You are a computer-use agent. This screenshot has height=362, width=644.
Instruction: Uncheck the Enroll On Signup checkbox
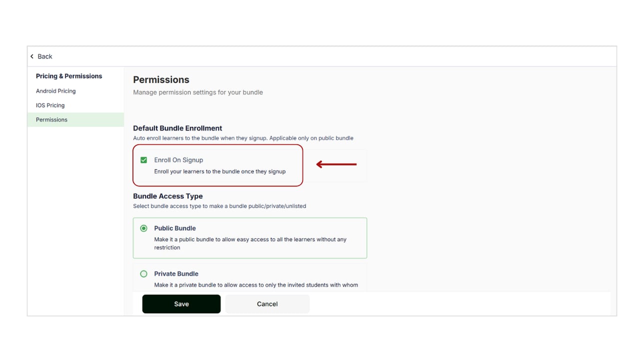click(x=143, y=160)
